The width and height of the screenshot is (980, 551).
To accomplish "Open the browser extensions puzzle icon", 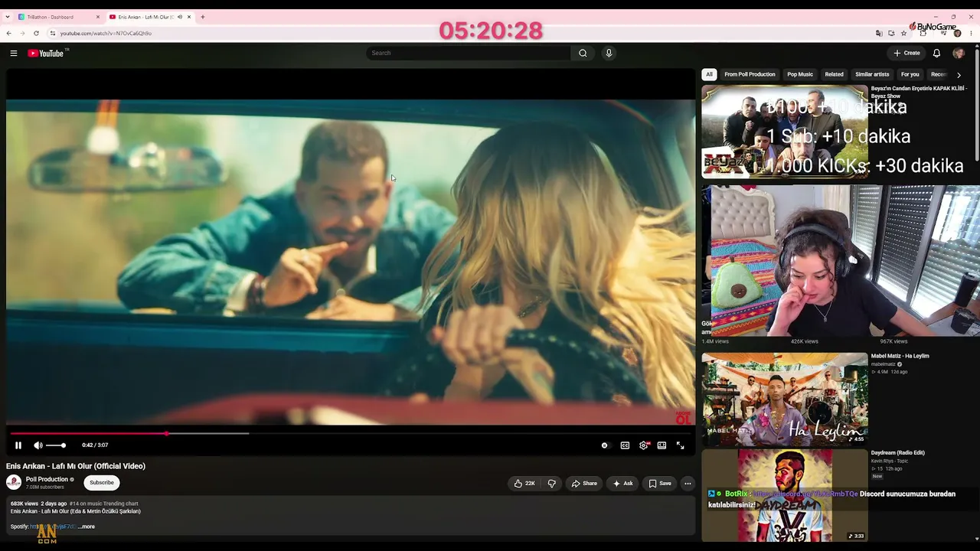I will click(923, 33).
